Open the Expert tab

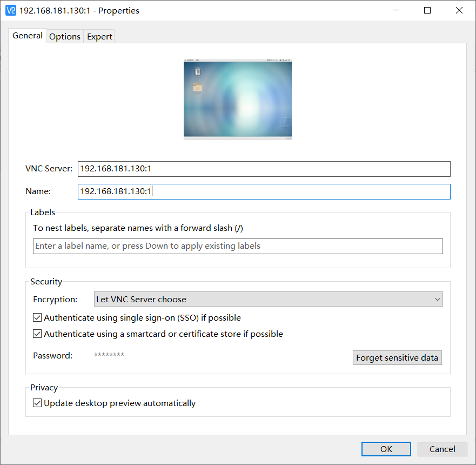tap(99, 36)
